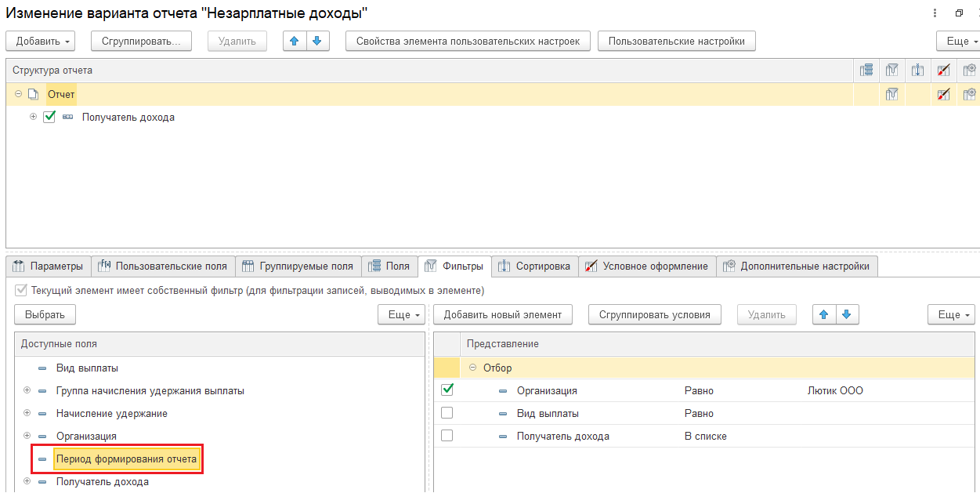Click the sorting column header icon
The width and height of the screenshot is (980, 493).
[x=917, y=71]
